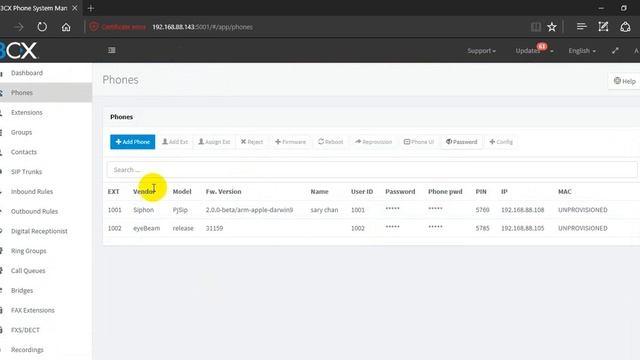This screenshot has width=640, height=360.
Task: Open the browser hub lines icon
Action: (x=582, y=27)
